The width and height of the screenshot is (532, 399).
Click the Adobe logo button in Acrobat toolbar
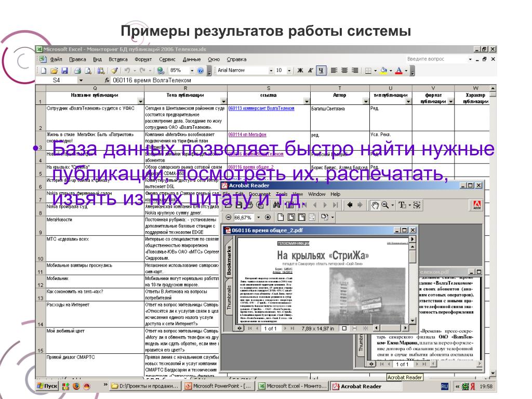[x=477, y=205]
